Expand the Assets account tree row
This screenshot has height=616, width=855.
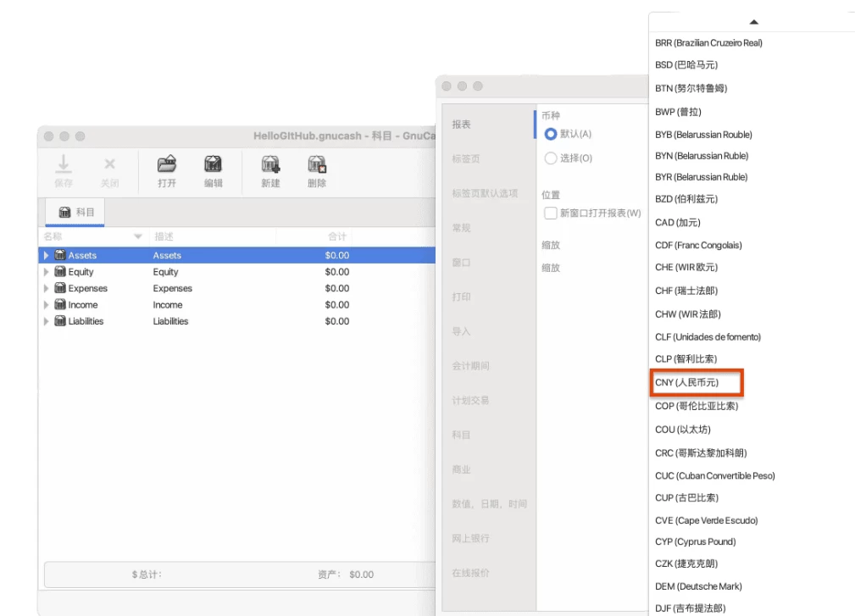point(47,256)
